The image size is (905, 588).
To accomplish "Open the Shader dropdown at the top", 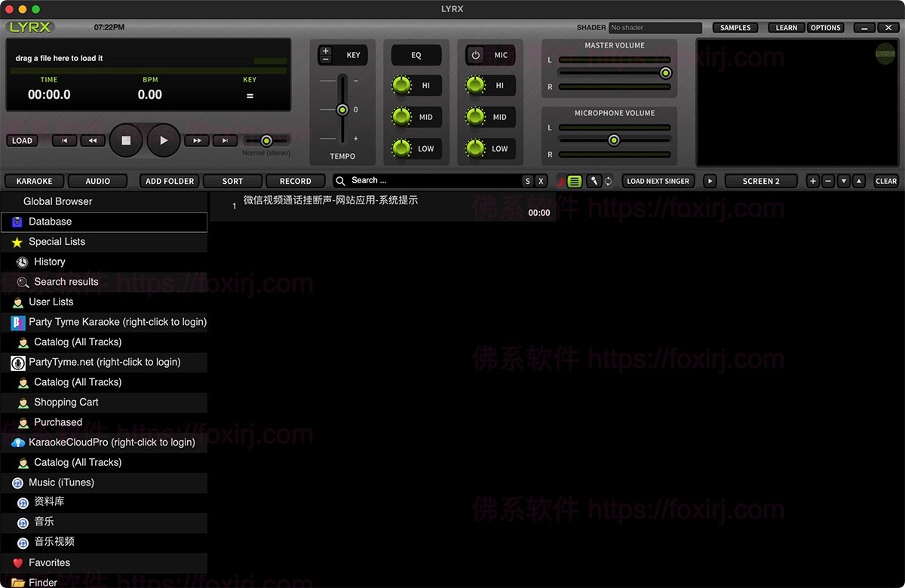I will point(655,27).
